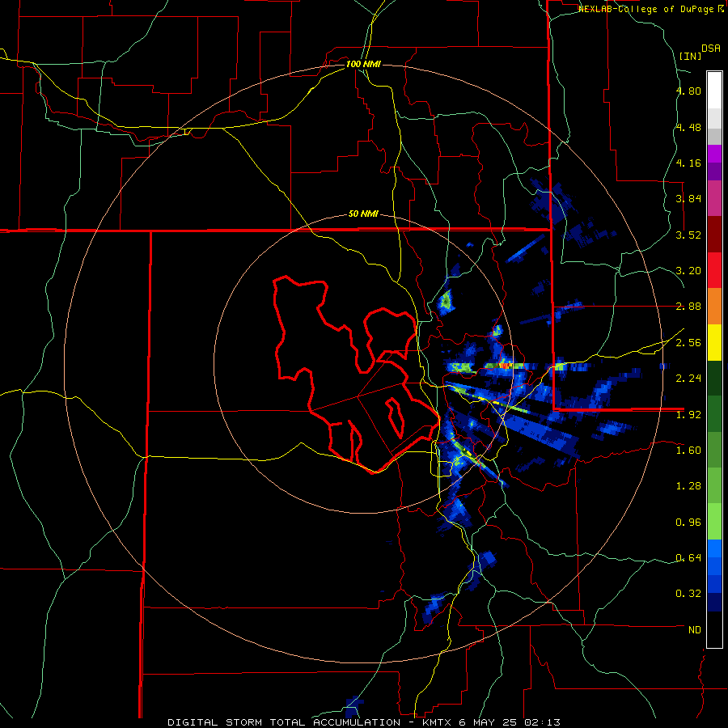
Task: Click the 2.56 legend value
Action: click(x=688, y=343)
